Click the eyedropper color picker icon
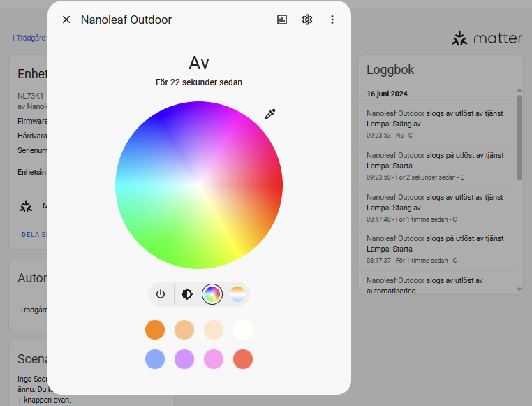Viewport: 532px width, 406px height. pos(270,114)
